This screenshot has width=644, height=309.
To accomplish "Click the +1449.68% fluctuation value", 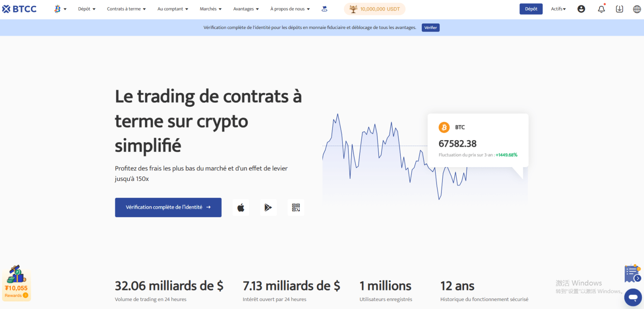I will pyautogui.click(x=506, y=155).
